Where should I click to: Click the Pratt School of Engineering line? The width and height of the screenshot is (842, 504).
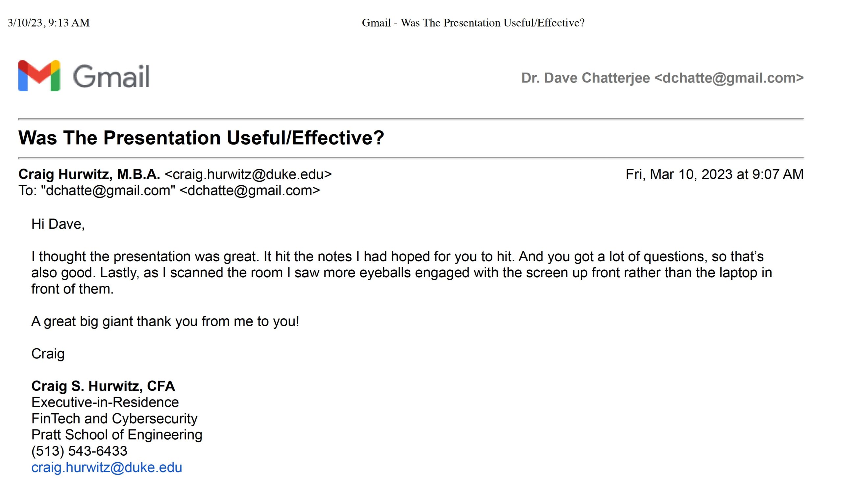(x=116, y=435)
